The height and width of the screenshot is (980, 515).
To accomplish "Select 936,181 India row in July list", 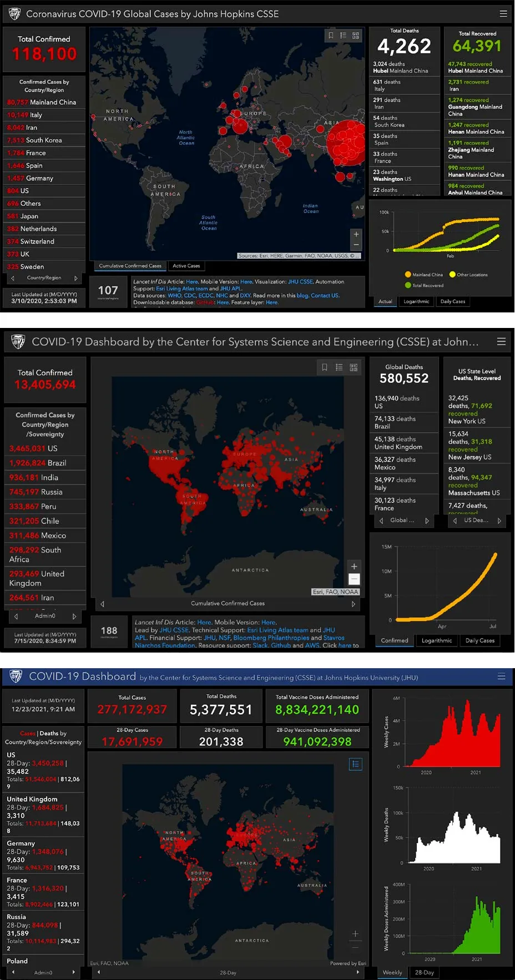I will point(46,477).
